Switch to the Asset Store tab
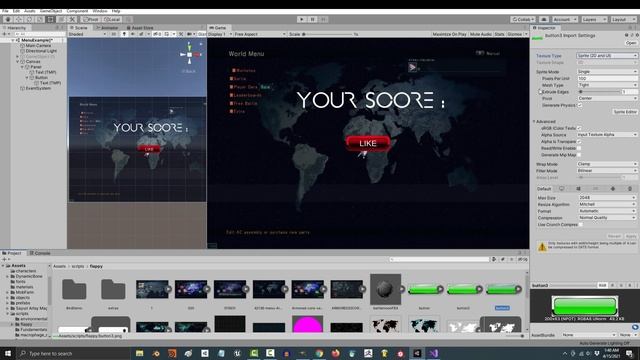This screenshot has height=360, width=640. [x=140, y=28]
